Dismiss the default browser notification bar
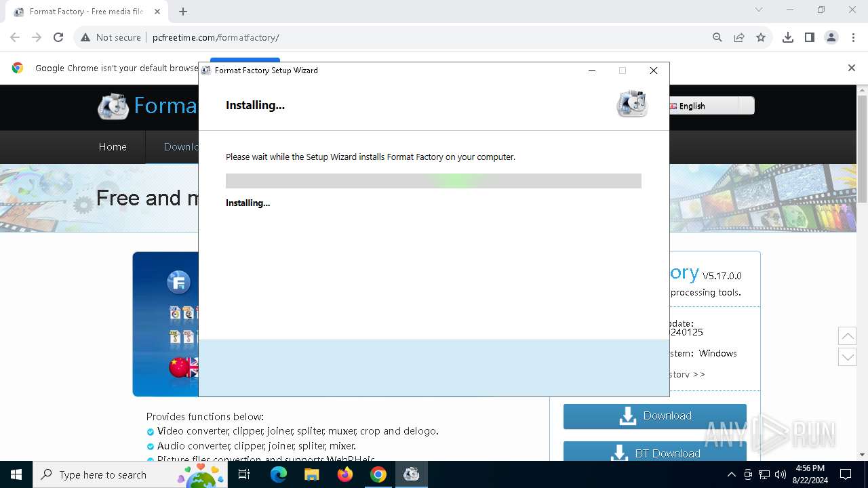Viewport: 868px width, 488px height. [x=852, y=68]
